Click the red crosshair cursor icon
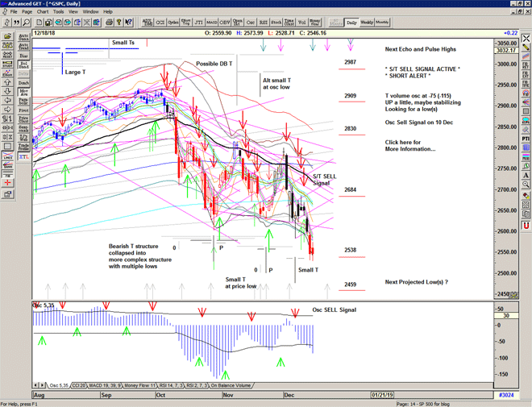This screenshot has width=532, height=407. (x=7, y=183)
